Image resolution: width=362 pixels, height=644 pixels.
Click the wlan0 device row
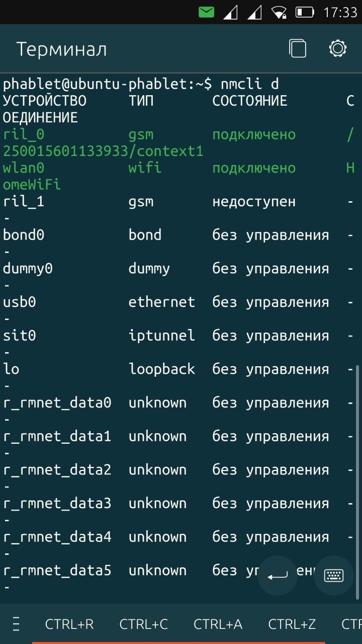click(179, 176)
